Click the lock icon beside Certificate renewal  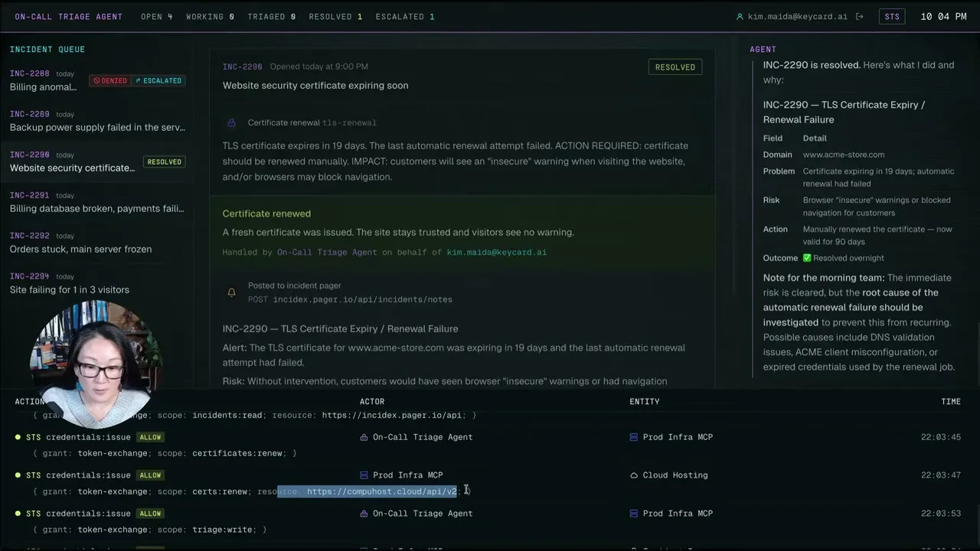pyautogui.click(x=231, y=122)
